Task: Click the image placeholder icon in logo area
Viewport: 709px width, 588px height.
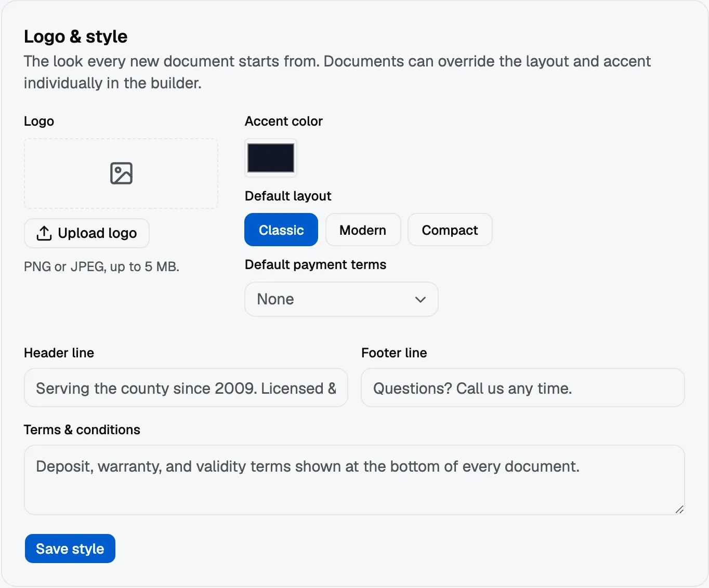Action: pos(121,173)
